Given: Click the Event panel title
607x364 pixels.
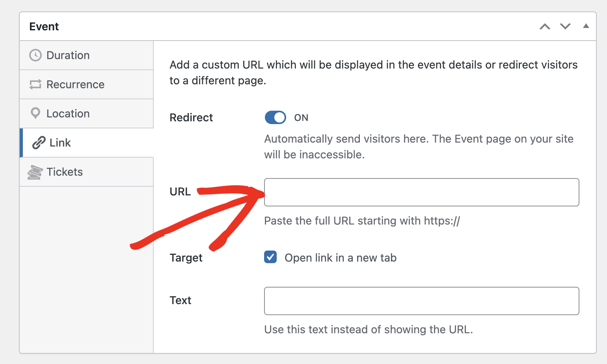Looking at the screenshot, I should coord(44,26).
